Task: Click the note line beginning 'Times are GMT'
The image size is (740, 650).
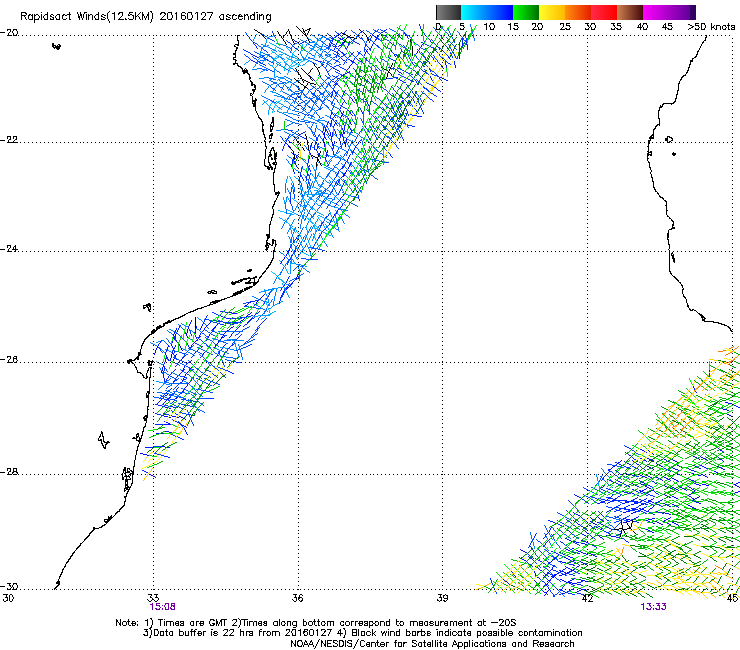Action: click(x=316, y=623)
